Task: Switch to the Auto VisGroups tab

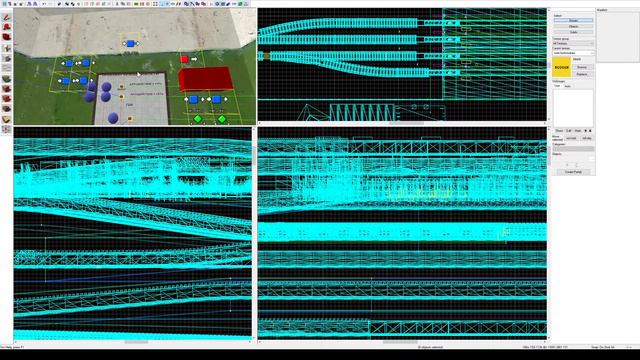Action: 567,86
